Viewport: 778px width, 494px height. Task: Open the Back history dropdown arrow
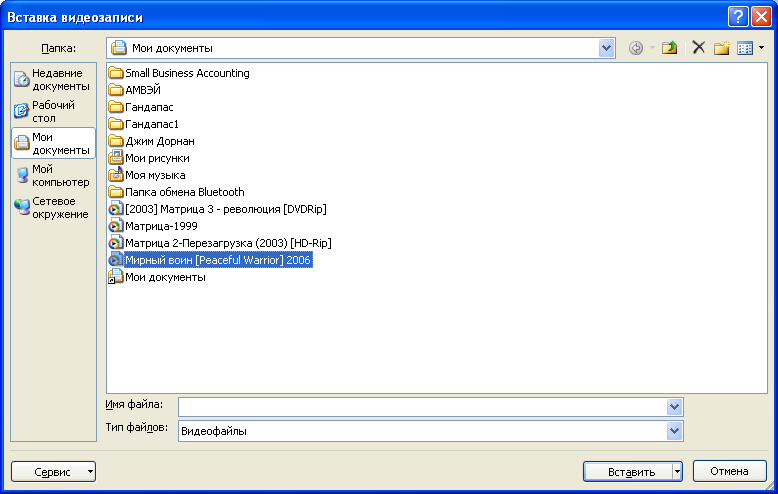click(652, 48)
